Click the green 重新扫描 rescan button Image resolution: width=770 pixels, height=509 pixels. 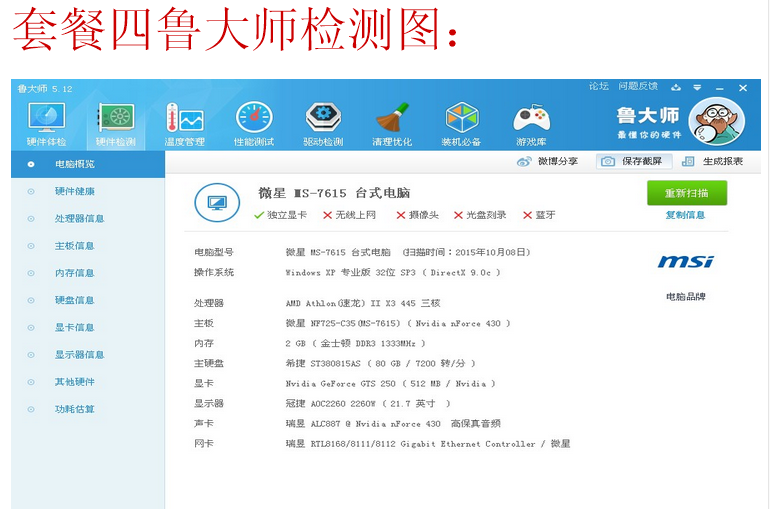pos(687,193)
